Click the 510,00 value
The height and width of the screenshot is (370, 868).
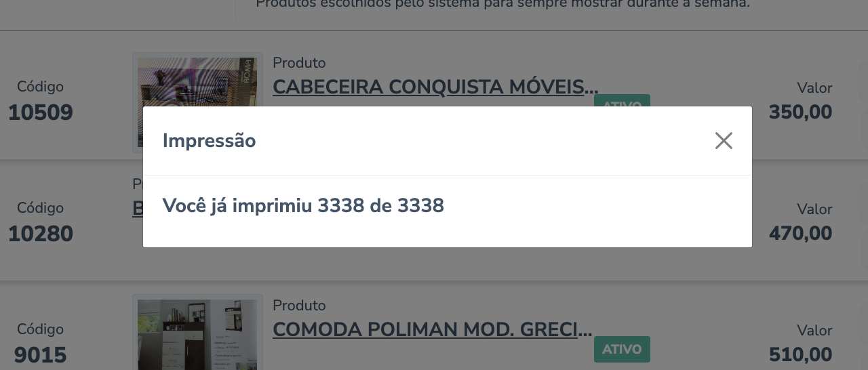pos(800,354)
